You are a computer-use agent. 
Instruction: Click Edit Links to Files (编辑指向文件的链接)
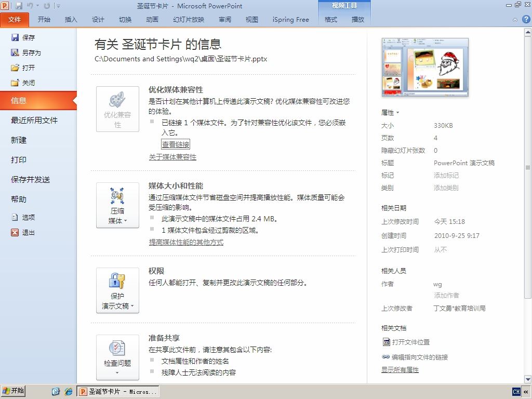[415, 357]
